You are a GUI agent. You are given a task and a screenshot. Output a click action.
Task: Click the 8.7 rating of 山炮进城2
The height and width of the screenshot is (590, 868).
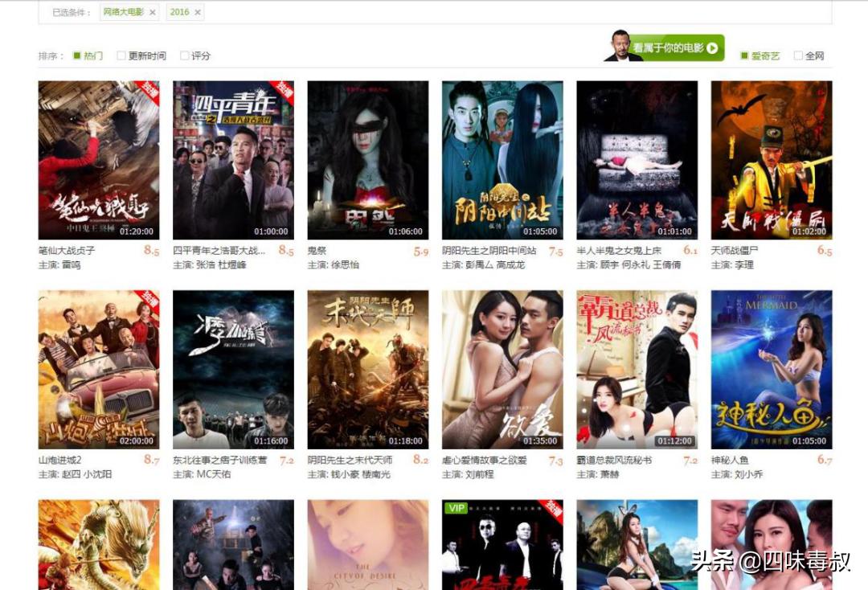click(151, 460)
